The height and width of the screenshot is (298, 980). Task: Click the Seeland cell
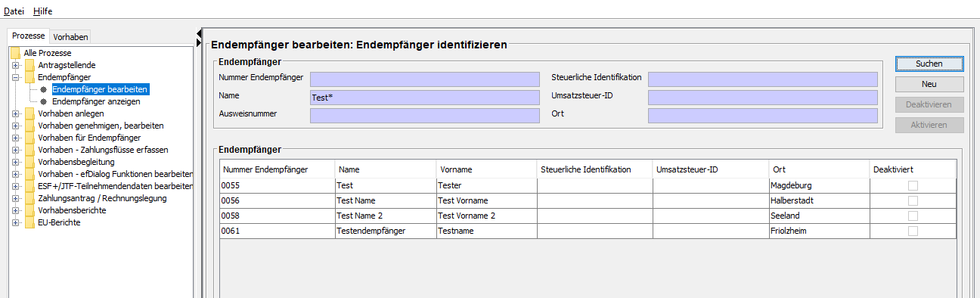819,216
